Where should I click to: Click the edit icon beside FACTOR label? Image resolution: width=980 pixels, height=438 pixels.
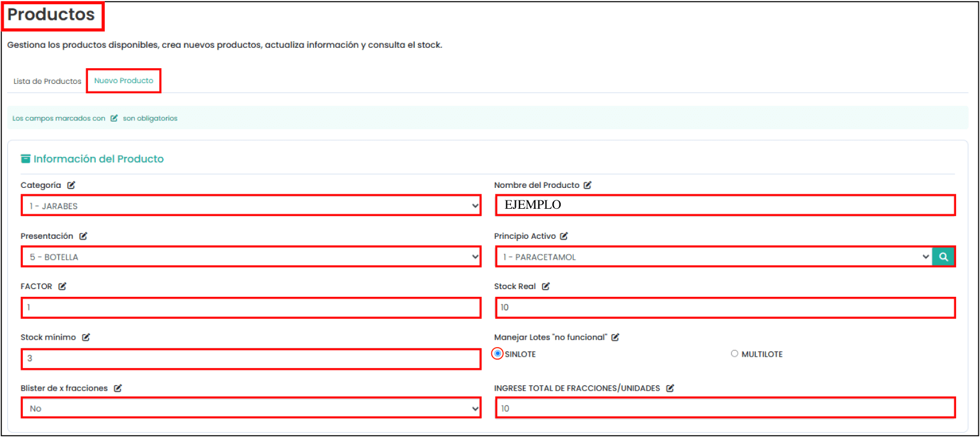coord(62,287)
